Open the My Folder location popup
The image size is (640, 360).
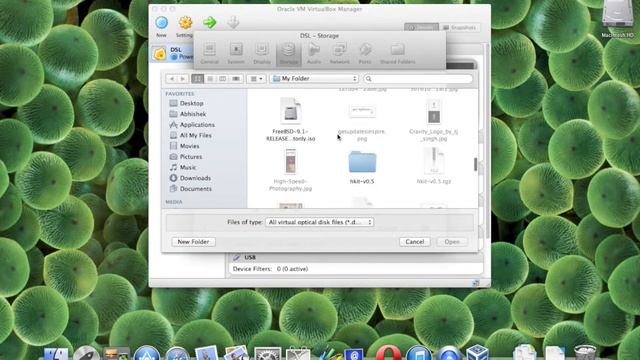coord(314,78)
